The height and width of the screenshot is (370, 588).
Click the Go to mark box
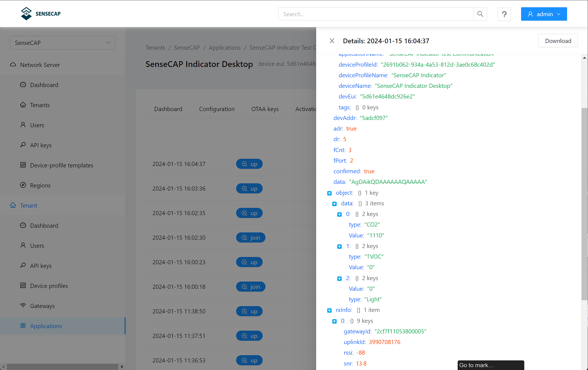(x=491, y=365)
